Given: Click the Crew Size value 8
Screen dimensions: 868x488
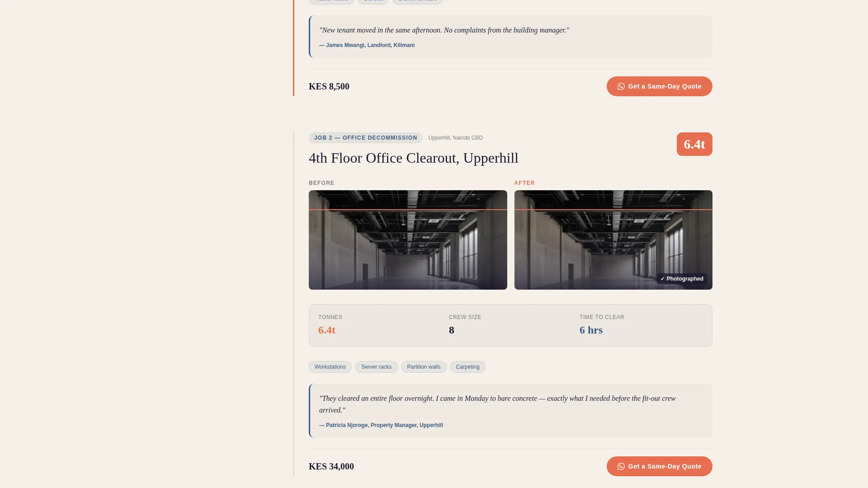Looking at the screenshot, I should click(452, 330).
